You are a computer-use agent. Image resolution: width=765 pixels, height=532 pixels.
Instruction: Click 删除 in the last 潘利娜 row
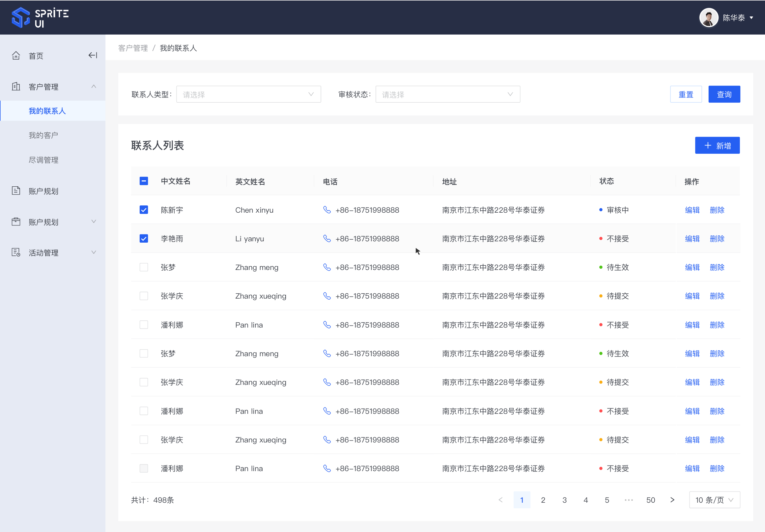717,468
